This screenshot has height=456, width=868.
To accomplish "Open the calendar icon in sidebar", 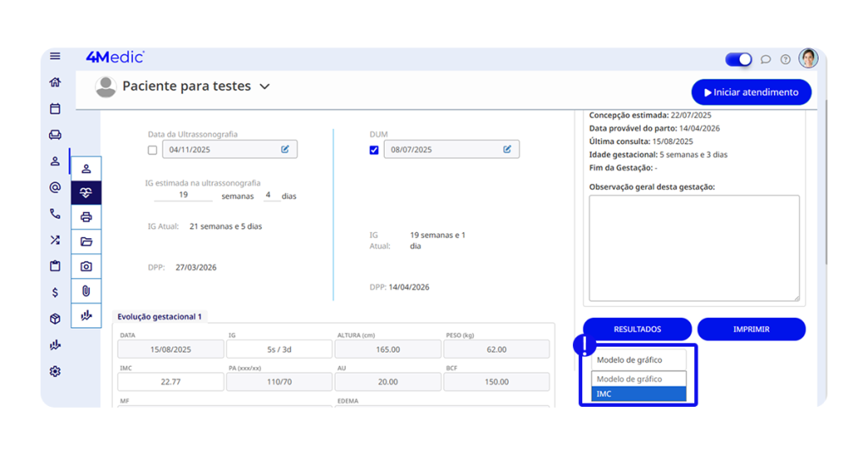I will pos(55,108).
